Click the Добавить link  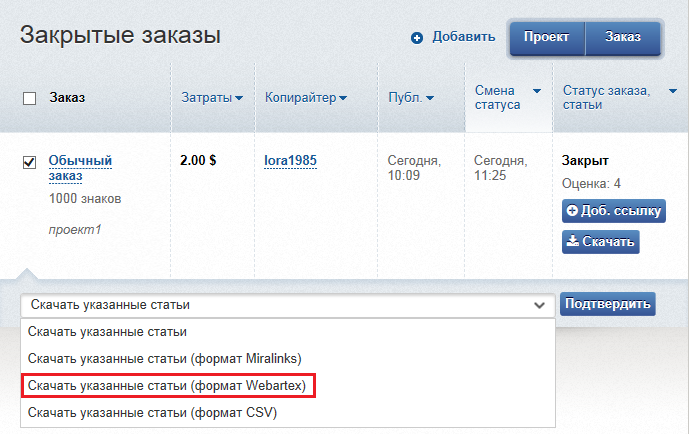click(463, 37)
